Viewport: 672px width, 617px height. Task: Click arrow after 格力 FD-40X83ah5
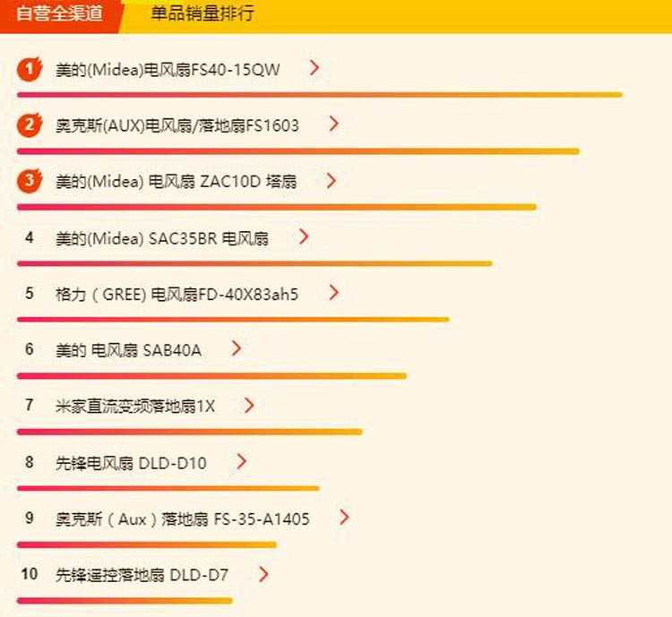pos(334,293)
